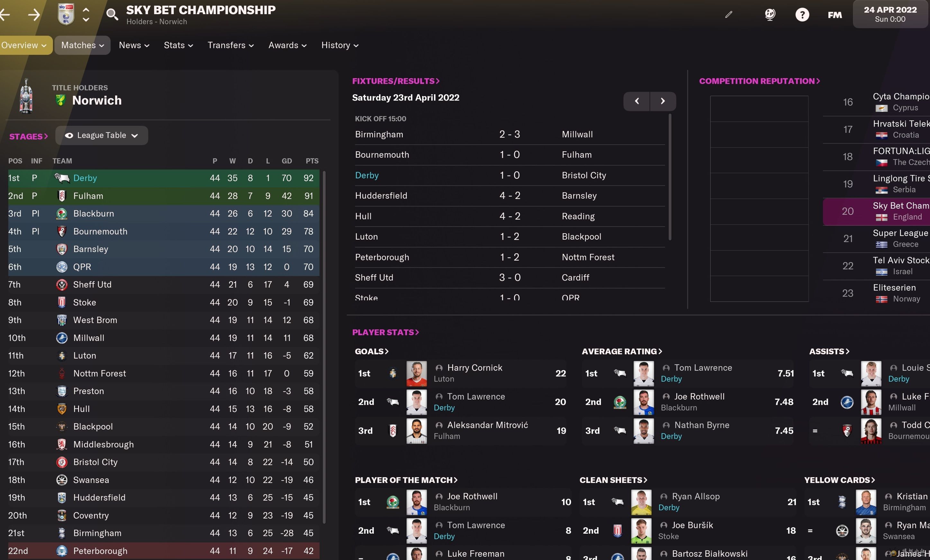930x560 pixels.
Task: Open the help question mark icon
Action: pos(802,15)
